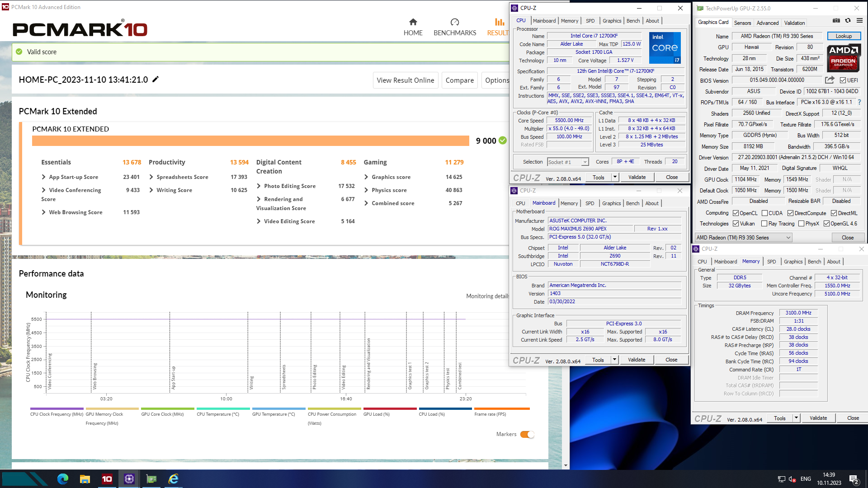This screenshot has width=868, height=488.
Task: Open Tools dropdown arrow in top CPU-Z
Action: coord(615,177)
